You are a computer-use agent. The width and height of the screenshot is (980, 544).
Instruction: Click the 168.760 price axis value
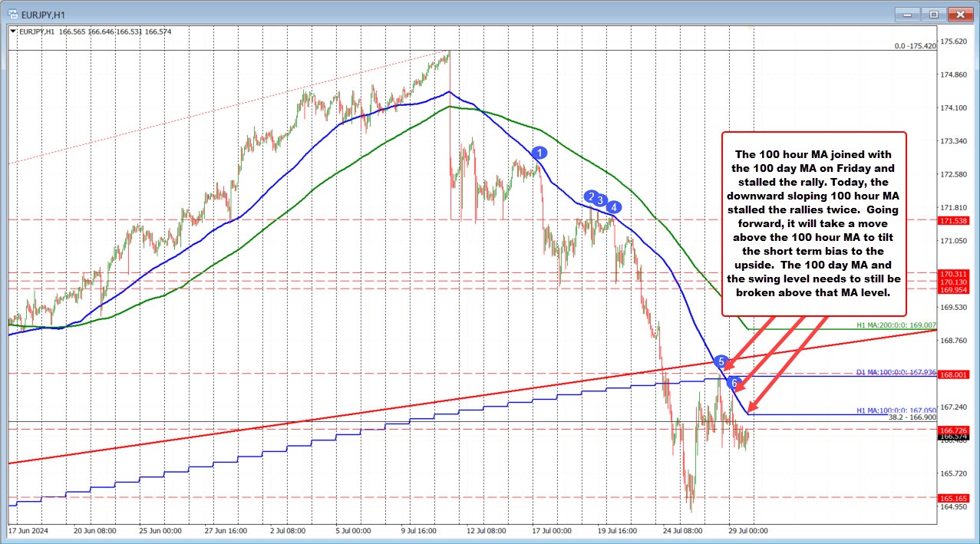(x=954, y=340)
